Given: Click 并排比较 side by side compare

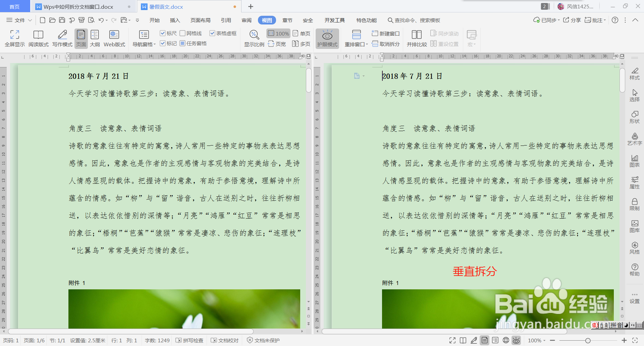Looking at the screenshot, I should (x=417, y=39).
